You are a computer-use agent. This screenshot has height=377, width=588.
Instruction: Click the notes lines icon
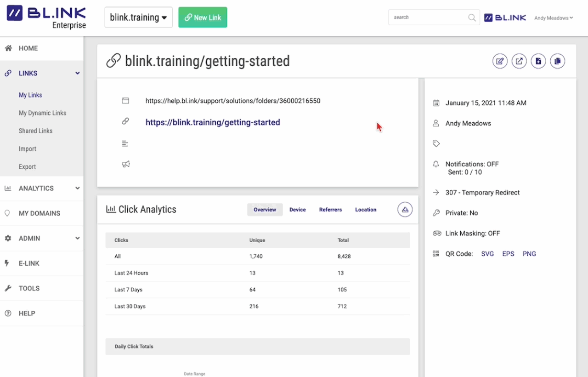(125, 143)
